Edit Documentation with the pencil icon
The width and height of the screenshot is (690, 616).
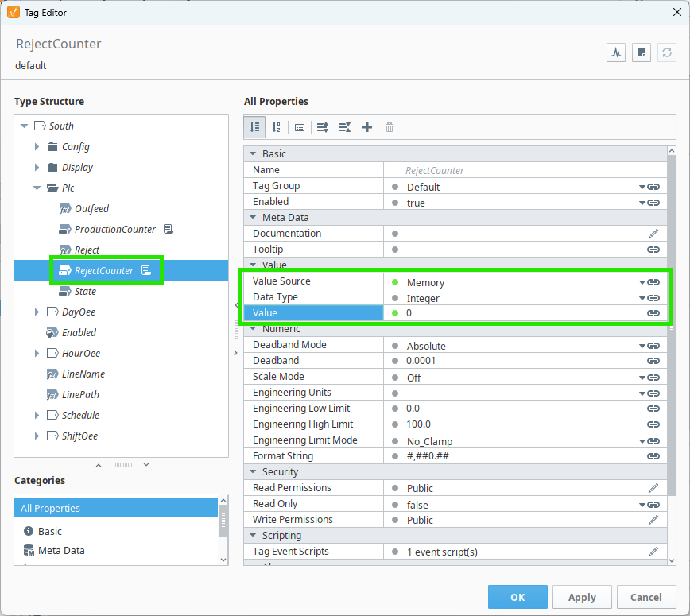653,234
